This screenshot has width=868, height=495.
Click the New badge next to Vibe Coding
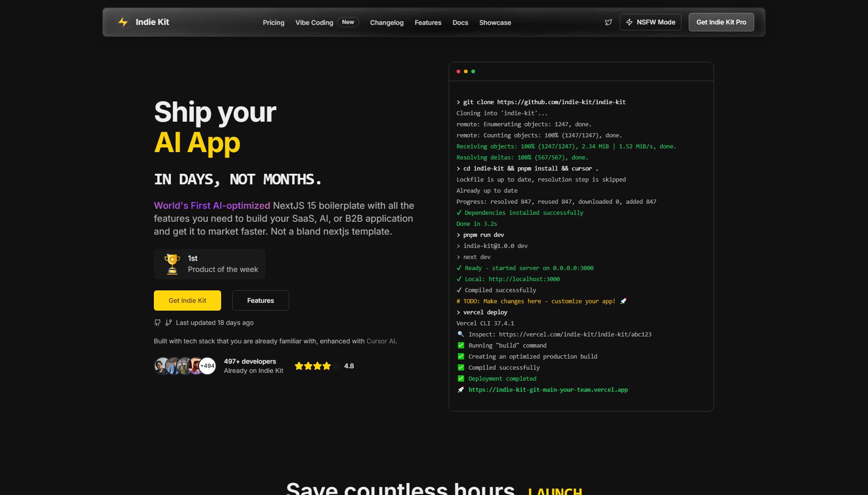coord(348,22)
